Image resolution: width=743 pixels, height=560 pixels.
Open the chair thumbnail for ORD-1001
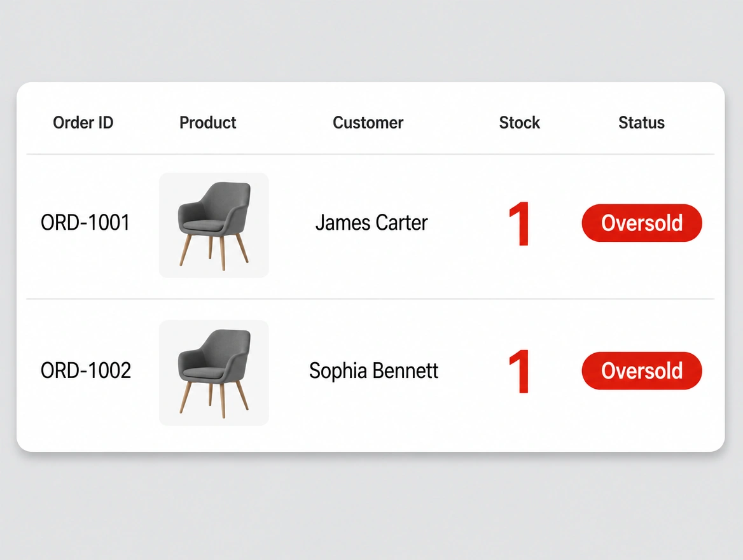pos(214,225)
